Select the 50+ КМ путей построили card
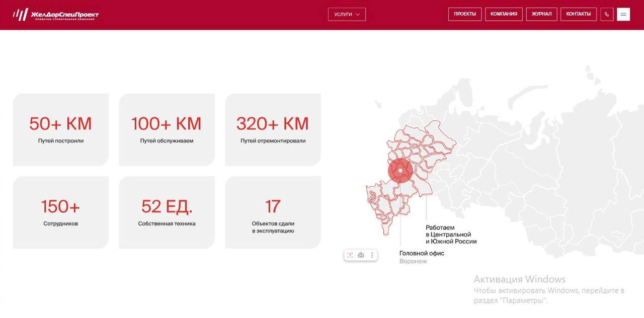 tap(61, 130)
